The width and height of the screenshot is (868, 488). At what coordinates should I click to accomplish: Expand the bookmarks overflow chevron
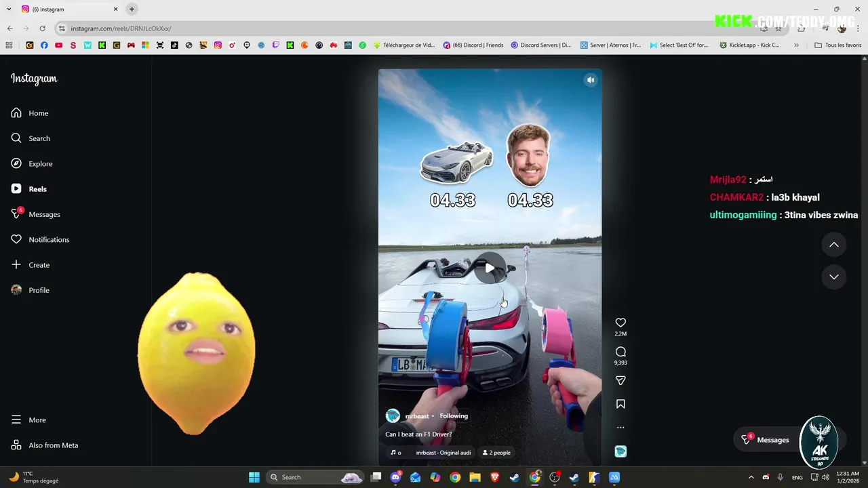point(796,45)
